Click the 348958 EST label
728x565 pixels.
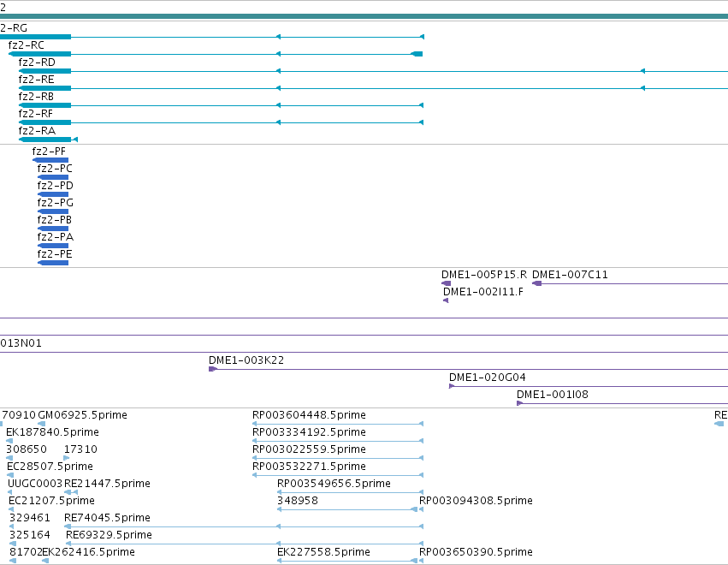pyautogui.click(x=298, y=501)
